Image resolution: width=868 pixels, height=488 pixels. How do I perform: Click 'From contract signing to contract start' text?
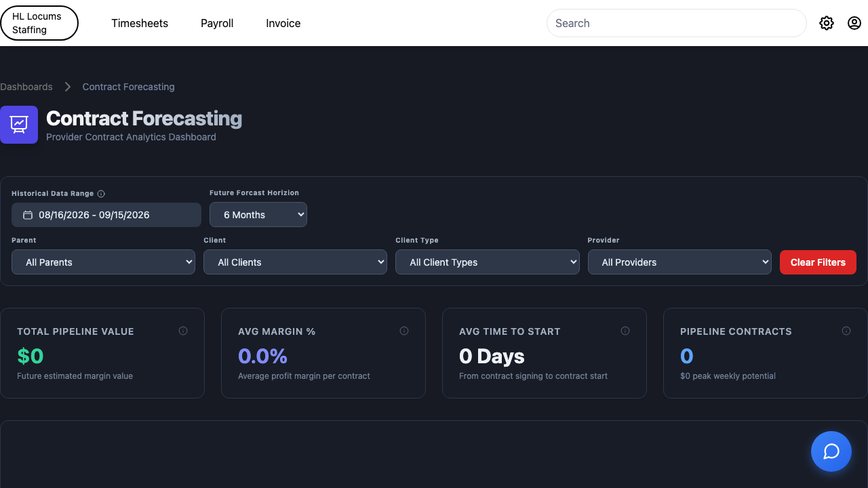click(533, 375)
